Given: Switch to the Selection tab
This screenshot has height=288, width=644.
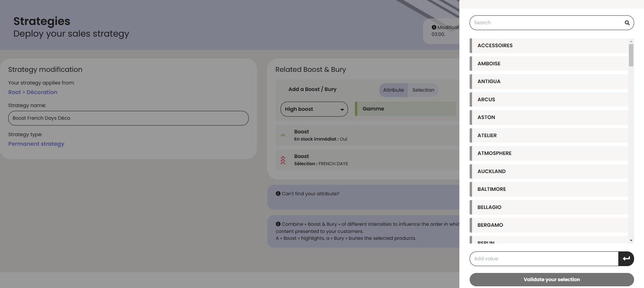Looking at the screenshot, I should [x=423, y=90].
